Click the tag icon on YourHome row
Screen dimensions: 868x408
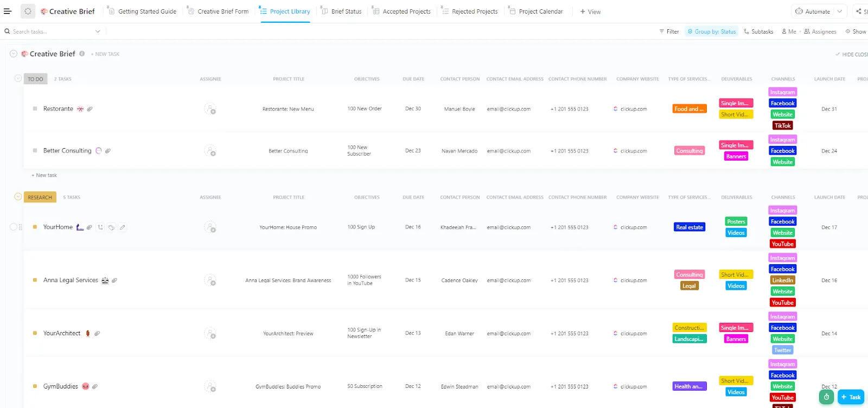click(111, 227)
